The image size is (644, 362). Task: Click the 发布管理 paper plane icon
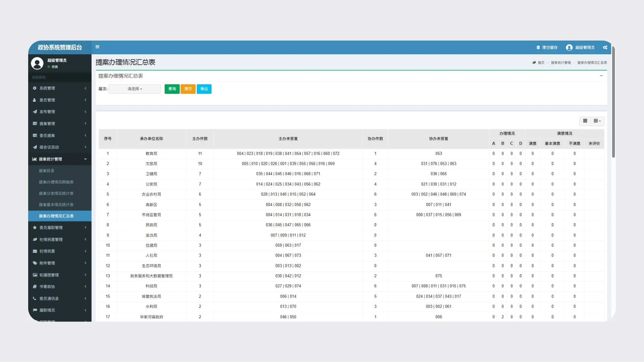coord(35,112)
